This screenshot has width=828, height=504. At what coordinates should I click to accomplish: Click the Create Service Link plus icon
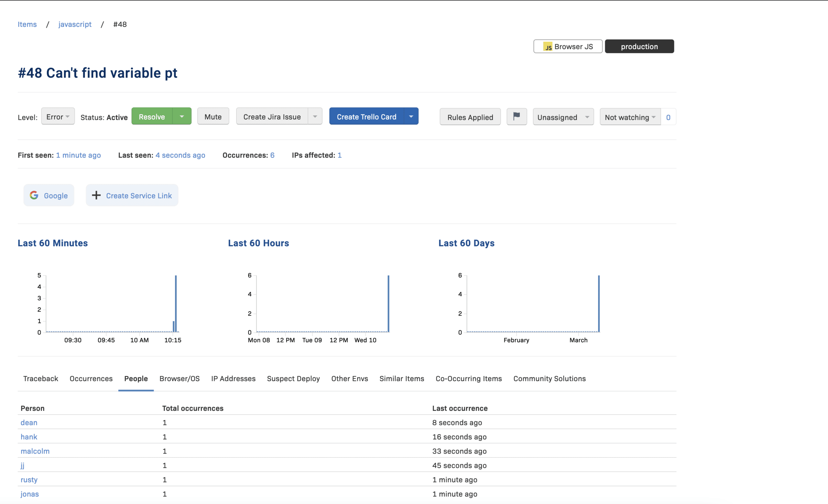[96, 195]
